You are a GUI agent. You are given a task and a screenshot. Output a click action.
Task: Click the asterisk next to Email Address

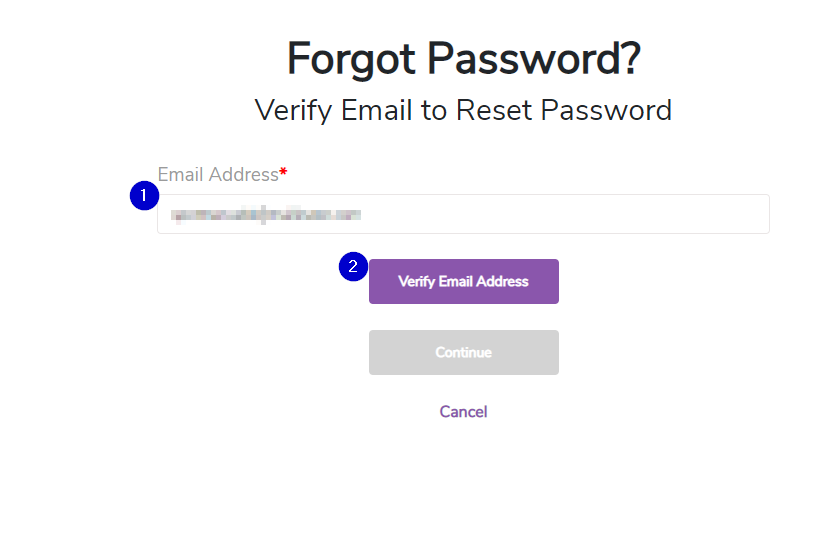coord(283,174)
